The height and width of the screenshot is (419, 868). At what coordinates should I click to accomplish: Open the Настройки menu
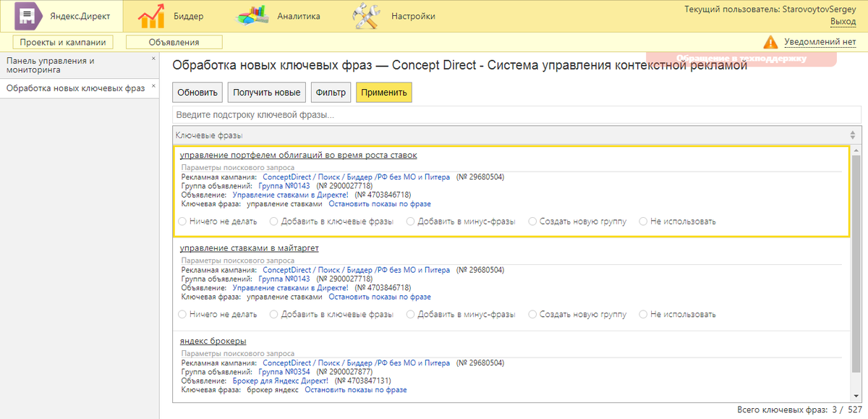pos(413,16)
